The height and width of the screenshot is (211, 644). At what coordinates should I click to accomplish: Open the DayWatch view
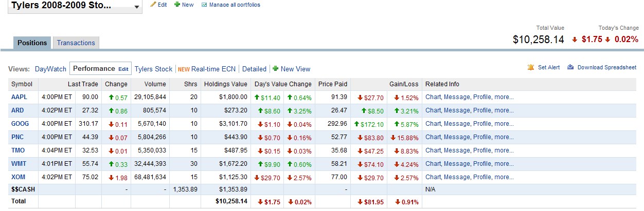[50, 69]
